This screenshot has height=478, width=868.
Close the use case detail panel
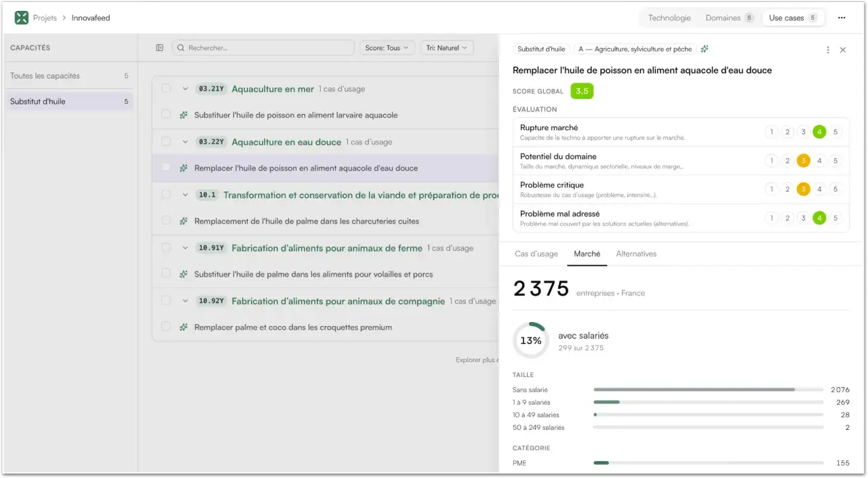(x=843, y=49)
